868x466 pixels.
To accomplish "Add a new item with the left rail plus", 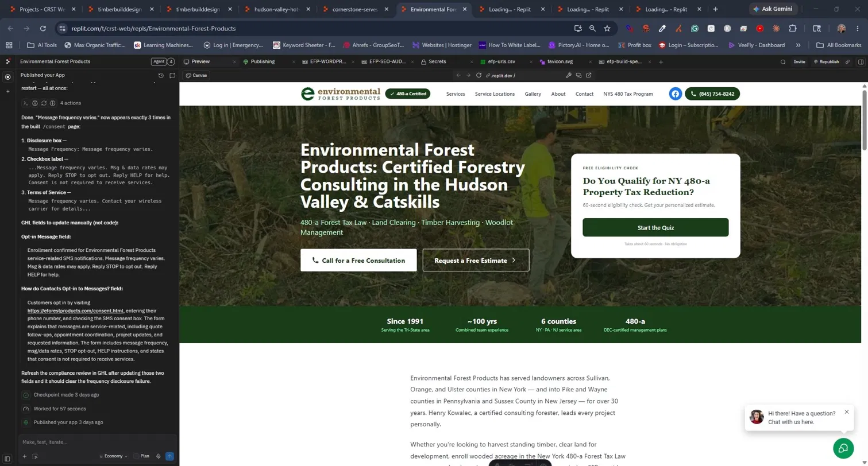I will point(8,92).
